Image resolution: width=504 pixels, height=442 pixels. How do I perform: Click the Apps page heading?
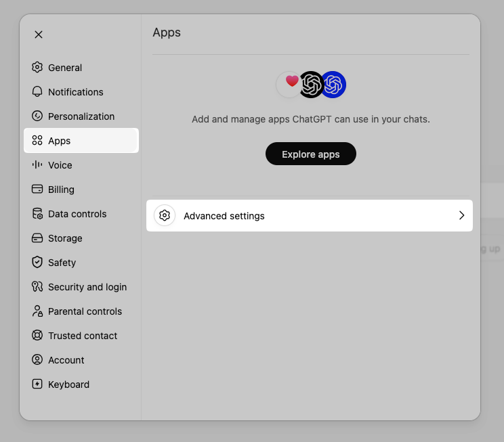167,32
